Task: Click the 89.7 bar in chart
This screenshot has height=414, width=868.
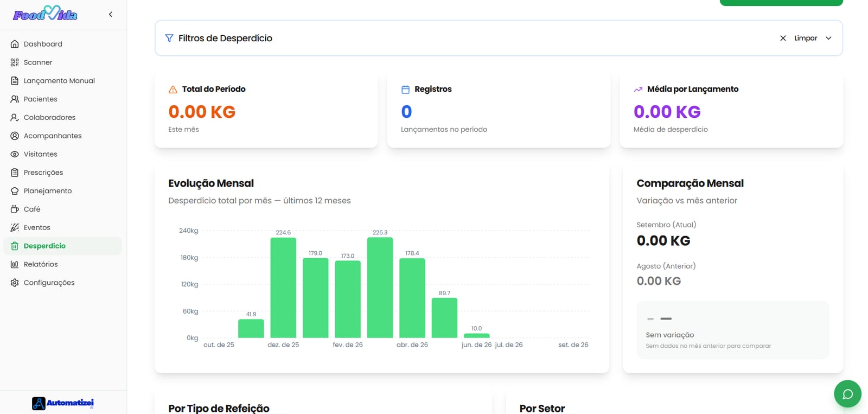Action: point(444,318)
